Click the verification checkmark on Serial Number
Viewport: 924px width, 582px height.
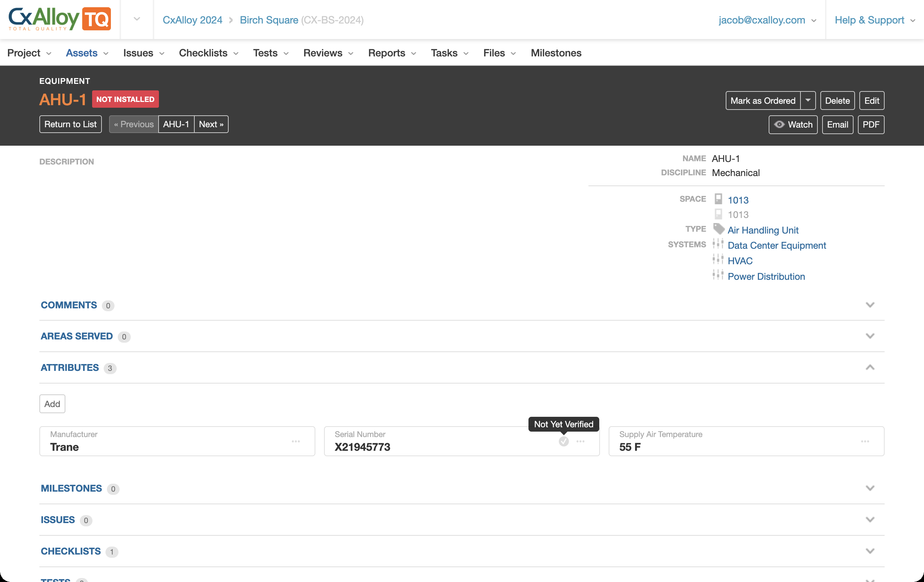coord(564,441)
